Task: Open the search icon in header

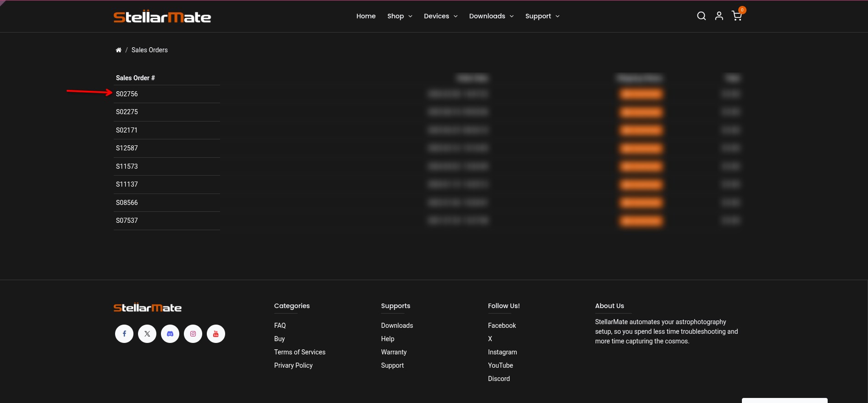Action: (x=701, y=16)
